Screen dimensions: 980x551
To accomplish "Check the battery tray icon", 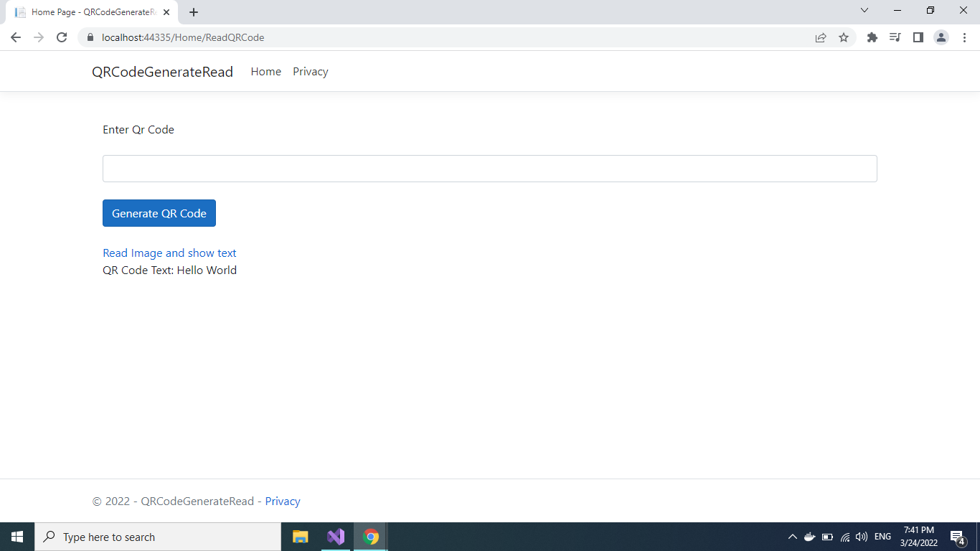I will tap(827, 537).
